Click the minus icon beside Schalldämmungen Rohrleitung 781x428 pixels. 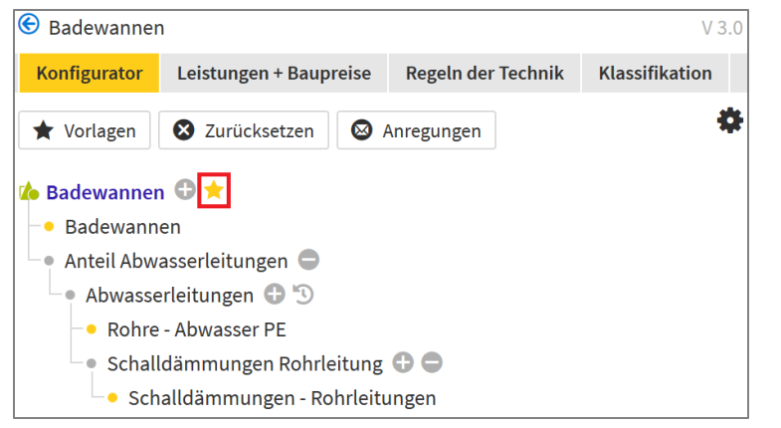tap(432, 363)
